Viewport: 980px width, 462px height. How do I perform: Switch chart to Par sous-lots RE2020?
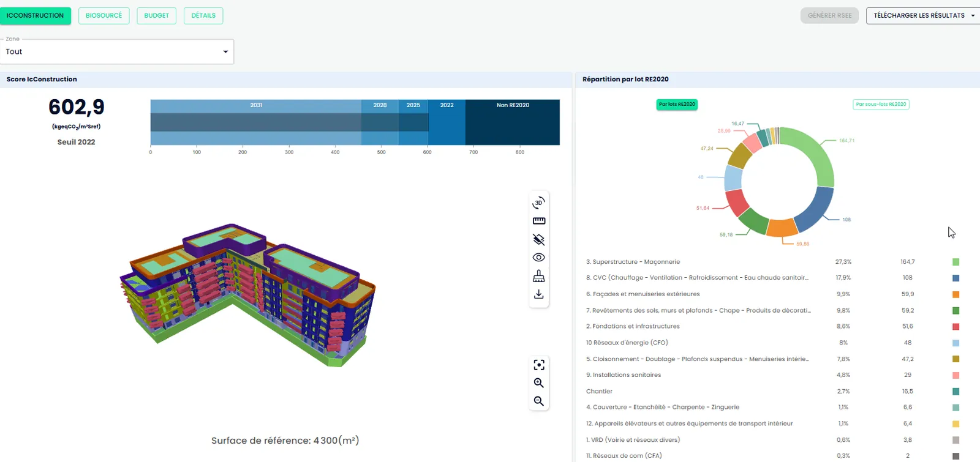(x=881, y=105)
